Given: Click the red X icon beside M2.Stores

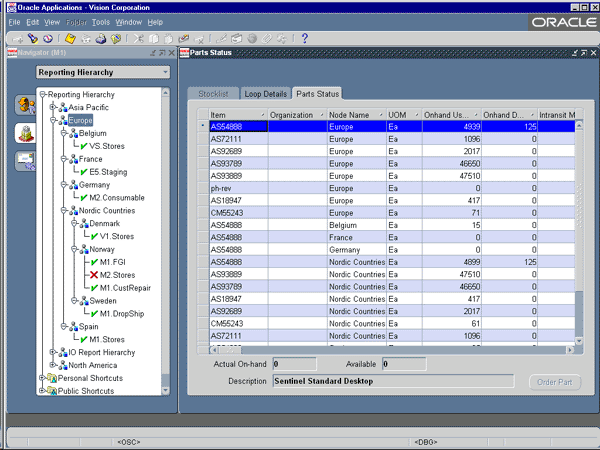Looking at the screenshot, I should pyautogui.click(x=93, y=275).
